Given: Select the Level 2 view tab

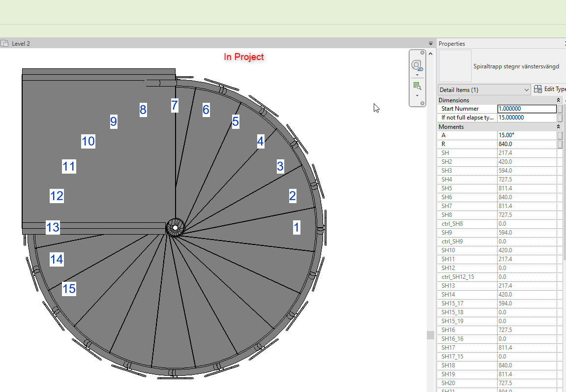Looking at the screenshot, I should point(21,43).
